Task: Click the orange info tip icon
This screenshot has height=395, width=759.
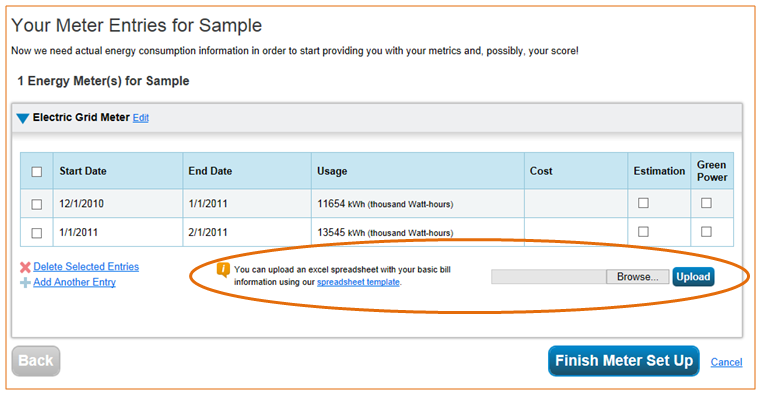Action: point(223,270)
